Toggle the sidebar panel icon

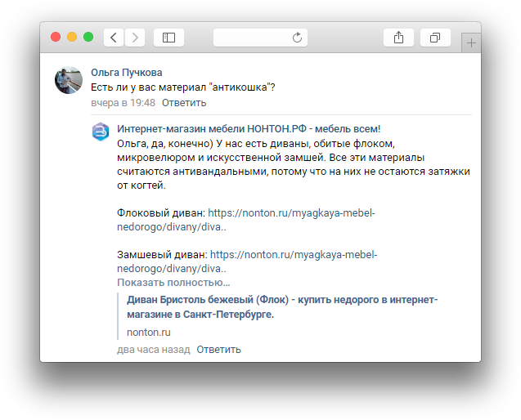point(168,38)
